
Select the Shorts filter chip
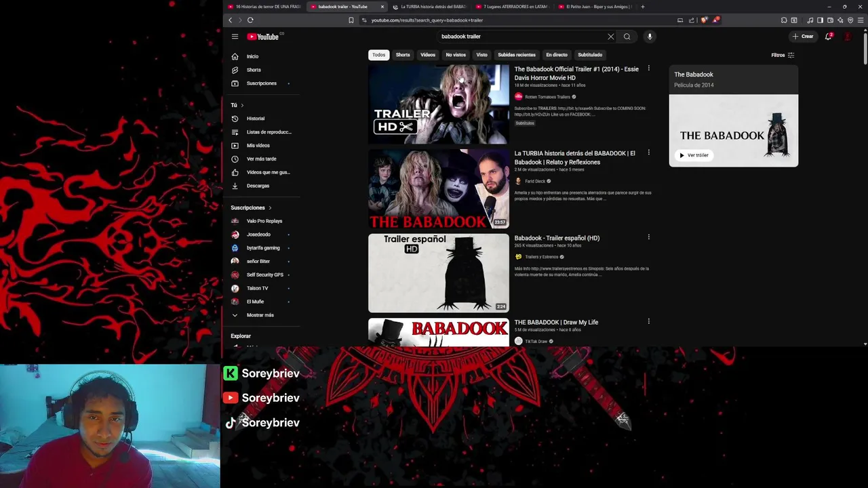(403, 55)
